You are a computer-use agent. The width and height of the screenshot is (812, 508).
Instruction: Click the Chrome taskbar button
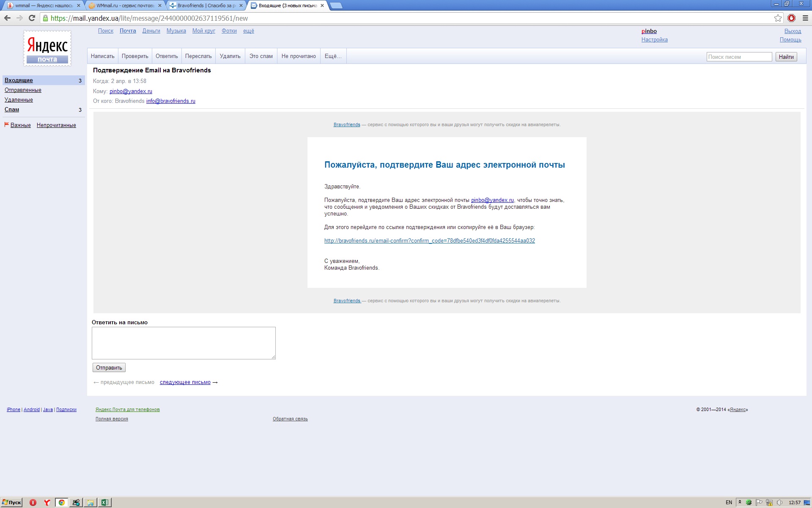pos(62,502)
